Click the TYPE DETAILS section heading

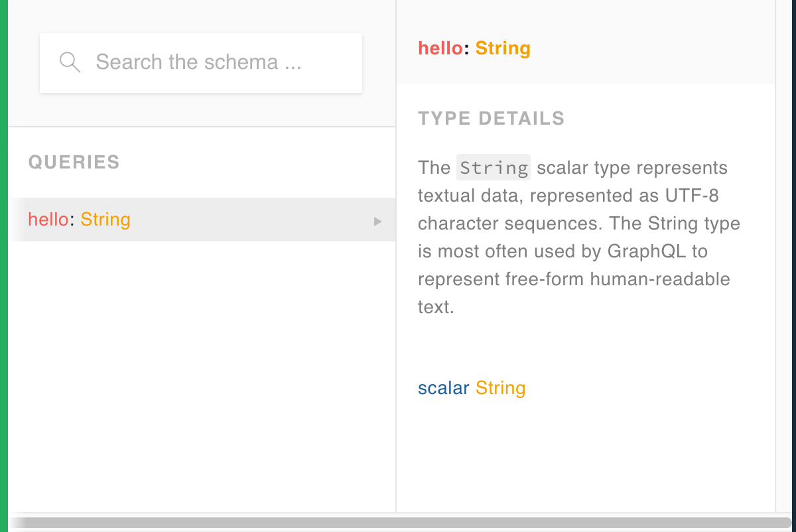pyautogui.click(x=491, y=119)
